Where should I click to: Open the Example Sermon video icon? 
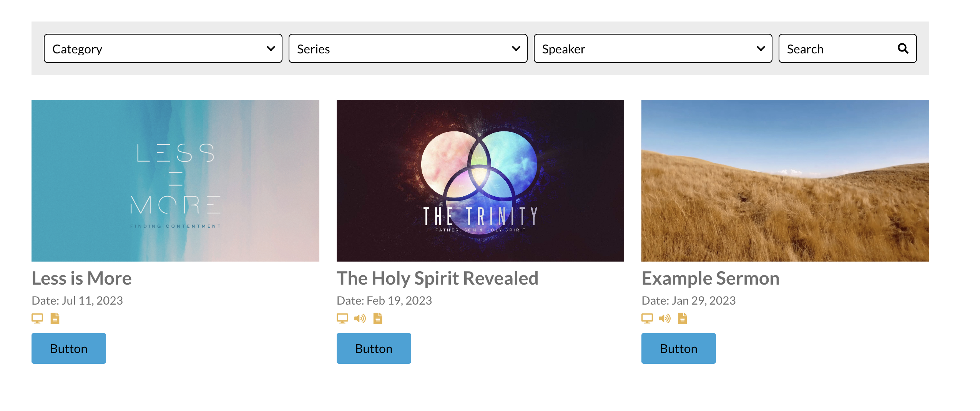647,318
